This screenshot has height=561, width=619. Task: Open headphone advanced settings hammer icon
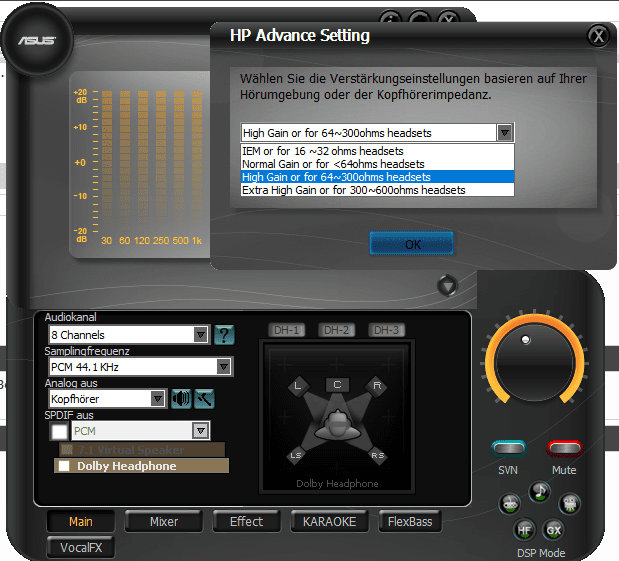(204, 399)
